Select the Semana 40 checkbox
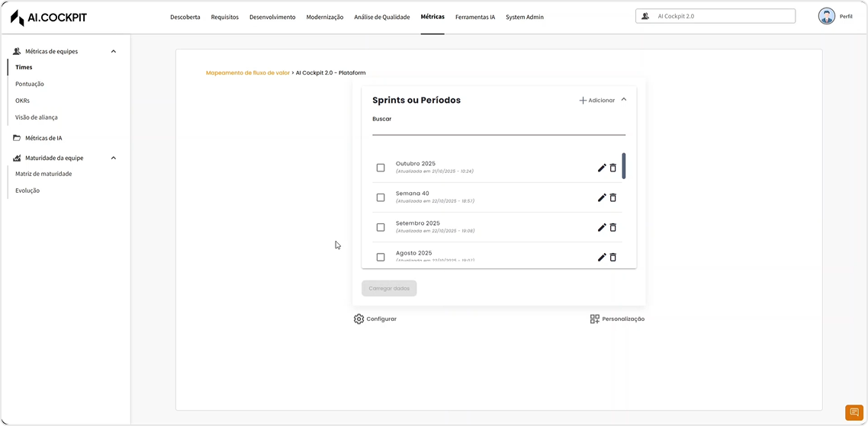 (x=381, y=197)
